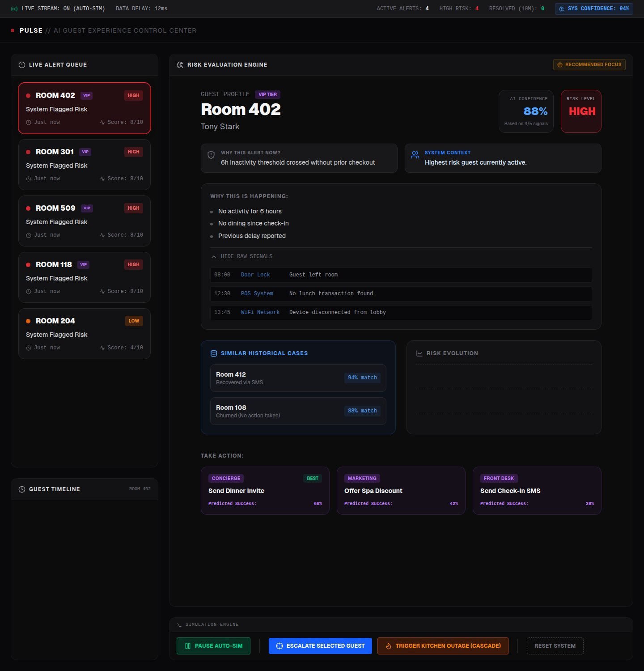This screenshot has height=671, width=644.
Task: Pause the auto-simulation
Action: [213, 646]
